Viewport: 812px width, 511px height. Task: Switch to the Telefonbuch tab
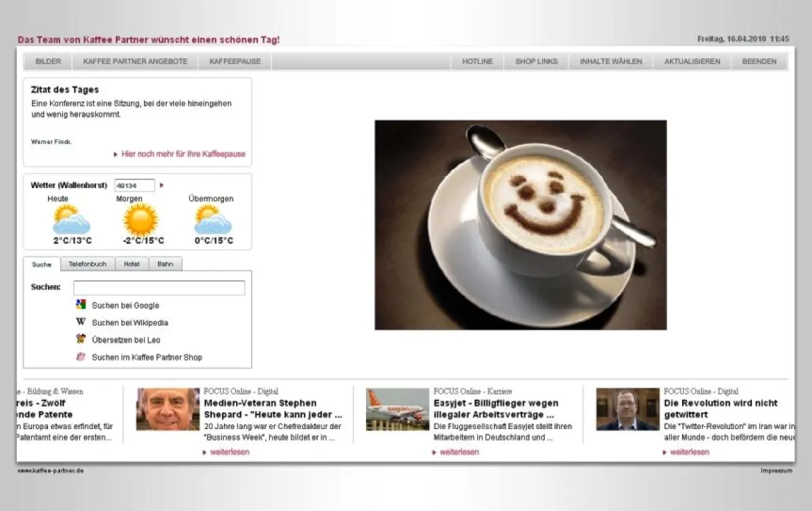tap(87, 264)
